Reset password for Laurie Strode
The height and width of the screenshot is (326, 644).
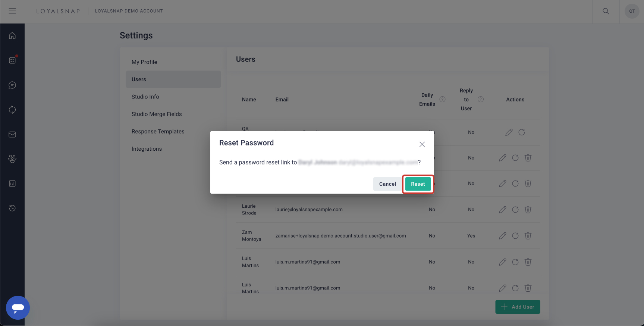tap(515, 210)
